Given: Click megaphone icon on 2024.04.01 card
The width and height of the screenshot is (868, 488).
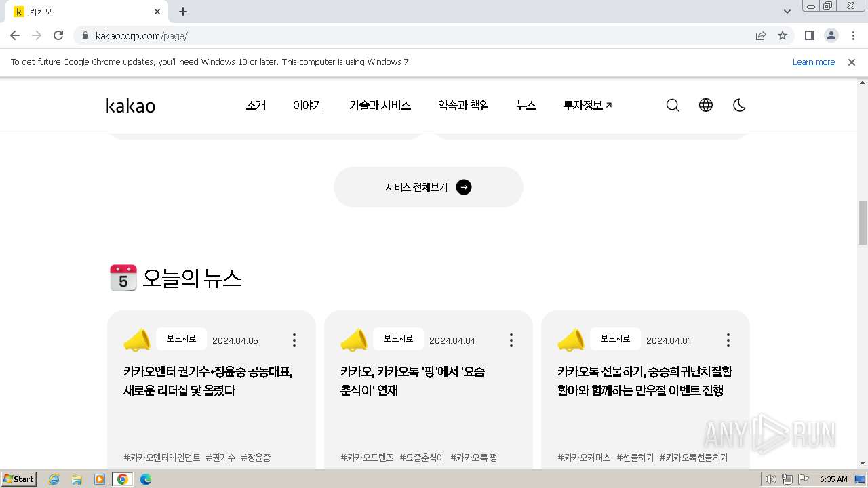Looking at the screenshot, I should tap(571, 340).
